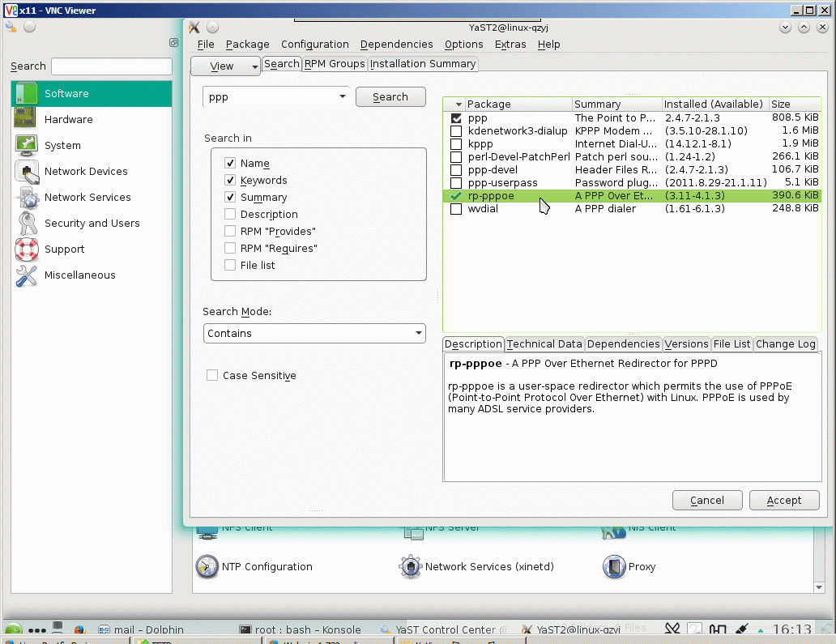Open the Technical Data tab

click(x=544, y=344)
